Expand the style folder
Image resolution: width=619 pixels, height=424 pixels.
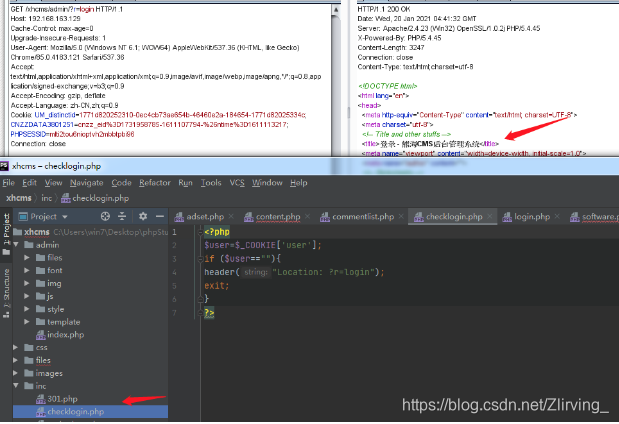pyautogui.click(x=27, y=309)
